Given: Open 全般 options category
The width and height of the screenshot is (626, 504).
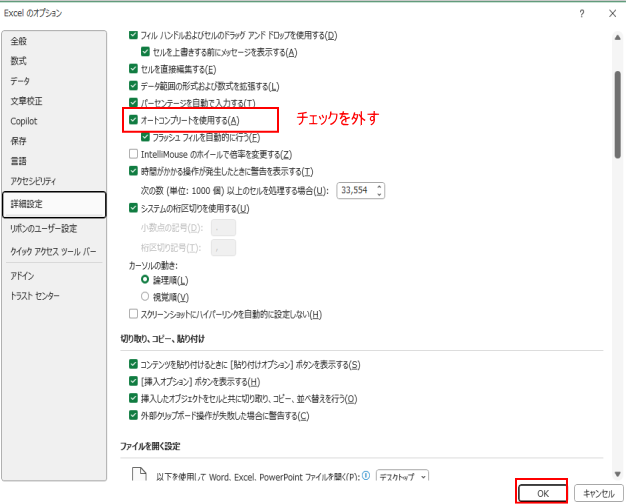Looking at the screenshot, I should click(54, 41).
